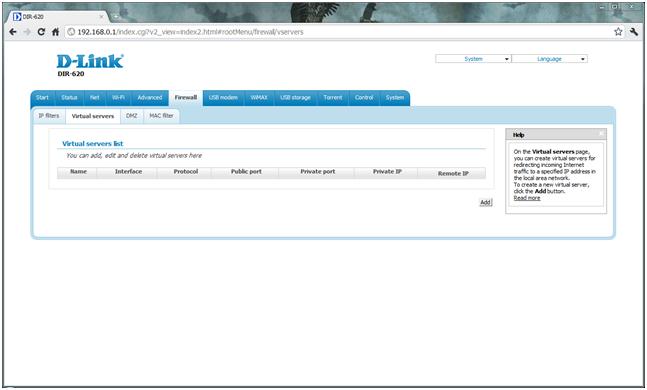Reload the page with refresh icon
This screenshot has width=647, height=390.
point(41,32)
